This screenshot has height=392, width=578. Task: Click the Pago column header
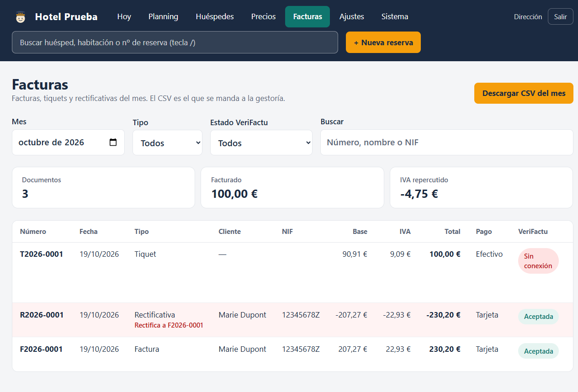click(x=484, y=232)
